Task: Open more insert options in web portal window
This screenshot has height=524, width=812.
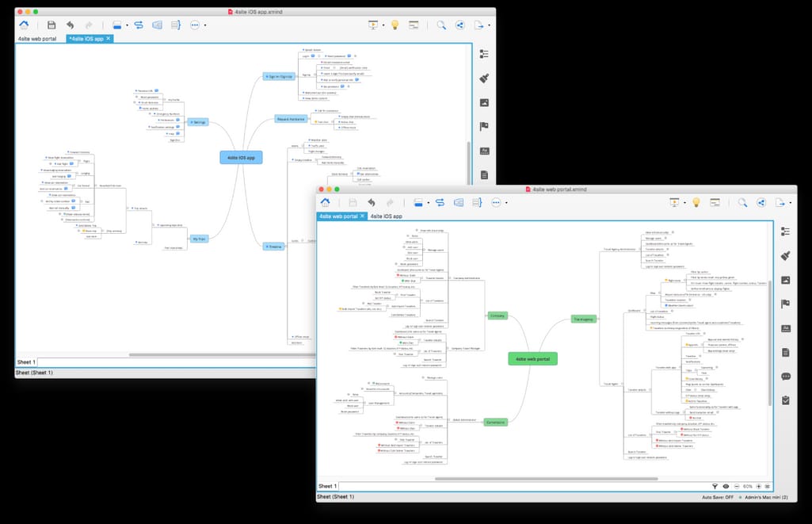Action: pyautogui.click(x=496, y=203)
